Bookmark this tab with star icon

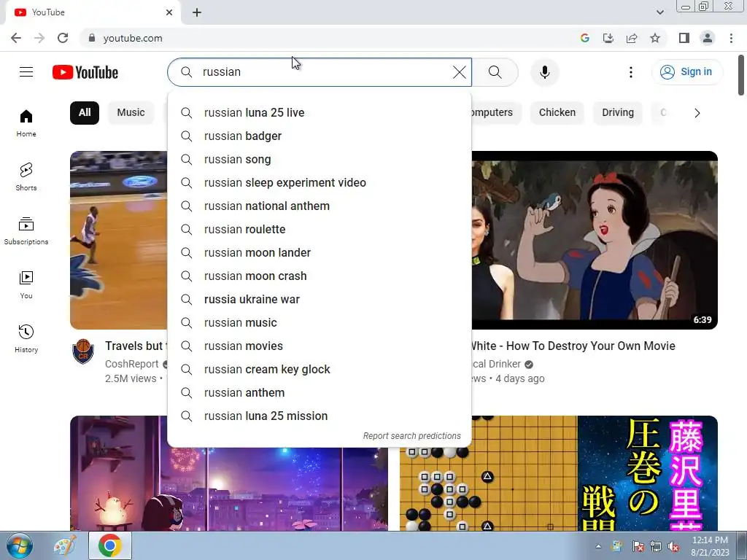[655, 38]
